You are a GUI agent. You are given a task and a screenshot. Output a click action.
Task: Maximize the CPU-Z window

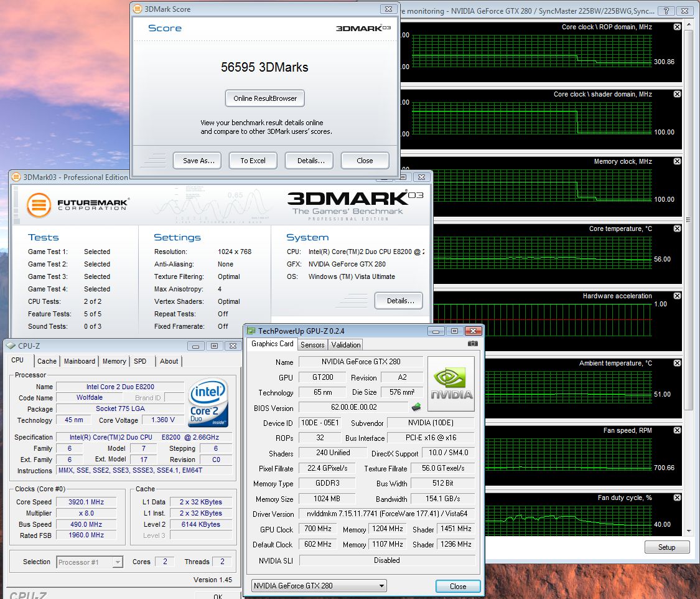point(214,346)
